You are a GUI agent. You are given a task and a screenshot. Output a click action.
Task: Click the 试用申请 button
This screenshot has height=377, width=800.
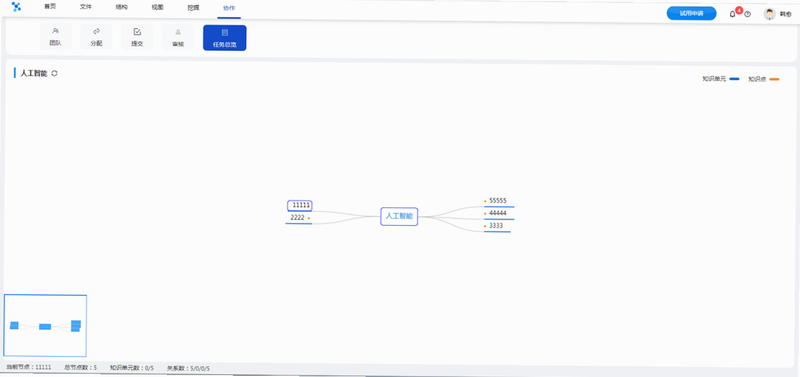click(691, 14)
